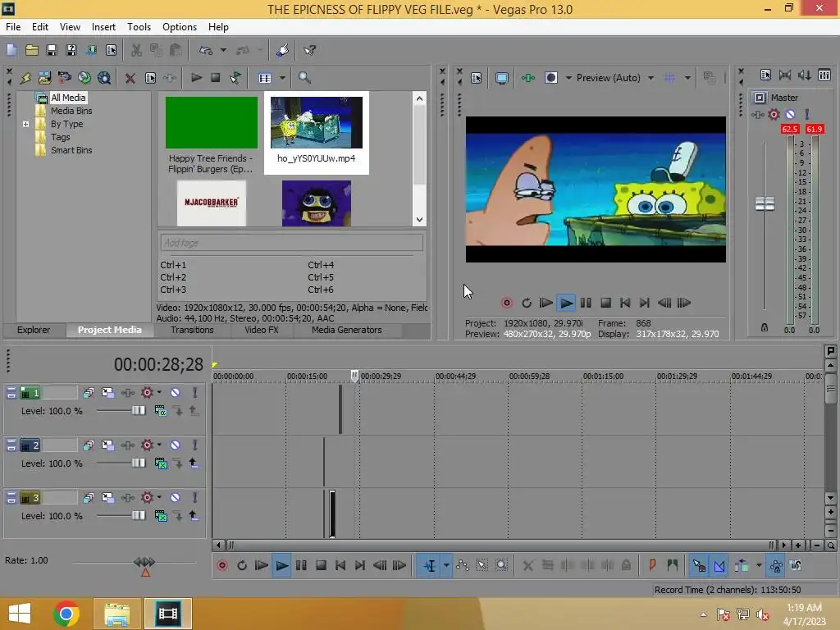Click the Insert Marker icon
Viewport: 840px width, 630px height.
click(652, 565)
